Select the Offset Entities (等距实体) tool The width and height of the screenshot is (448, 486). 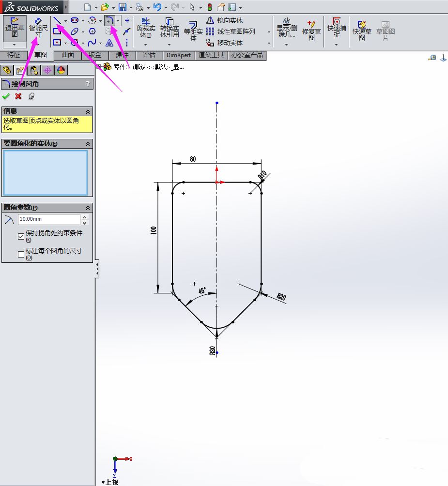tap(193, 30)
